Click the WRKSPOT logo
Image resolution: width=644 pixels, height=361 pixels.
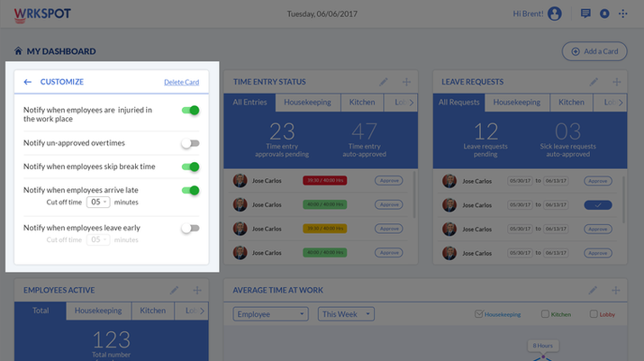42,14
